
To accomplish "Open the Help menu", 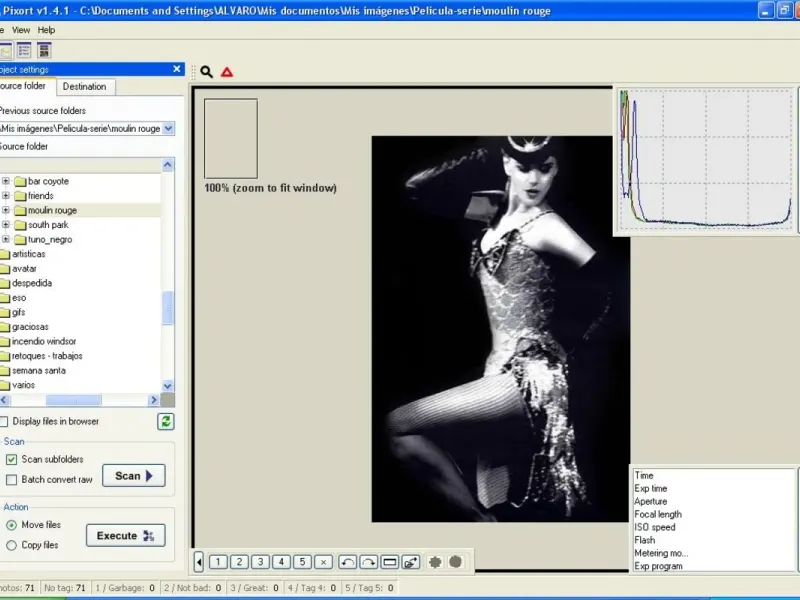I will pos(46,30).
